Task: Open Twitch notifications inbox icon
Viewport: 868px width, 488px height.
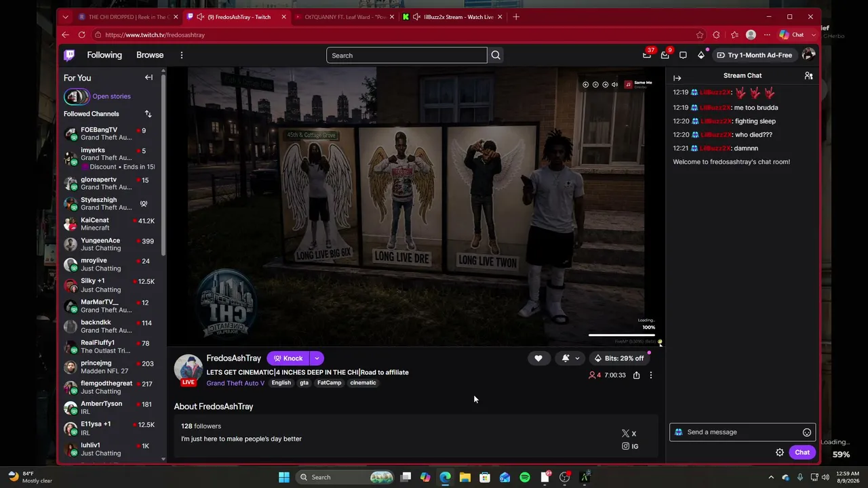Action: (x=665, y=56)
